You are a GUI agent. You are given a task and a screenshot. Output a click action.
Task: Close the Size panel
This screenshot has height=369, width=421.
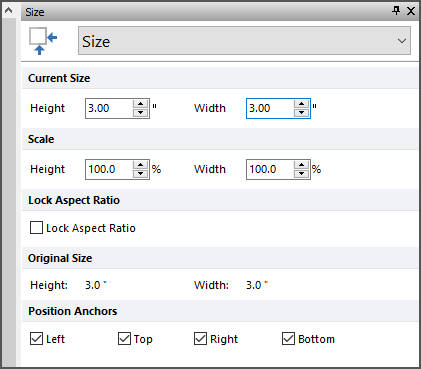(411, 11)
